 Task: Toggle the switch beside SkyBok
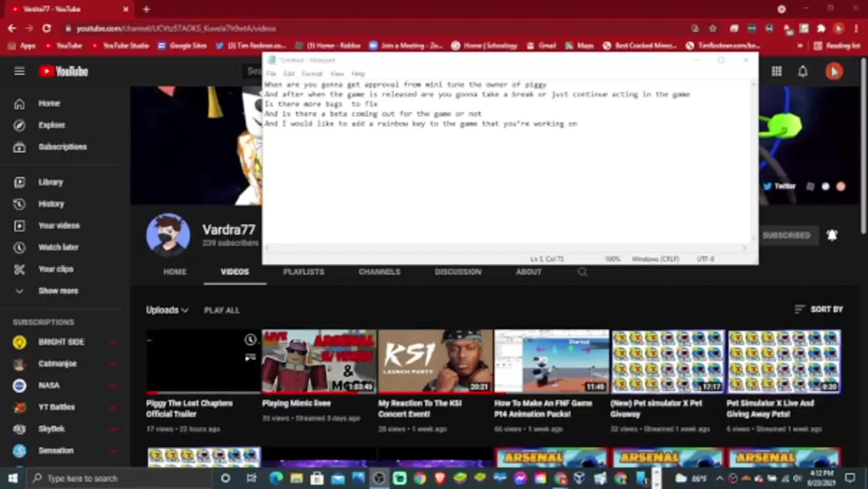(112, 429)
